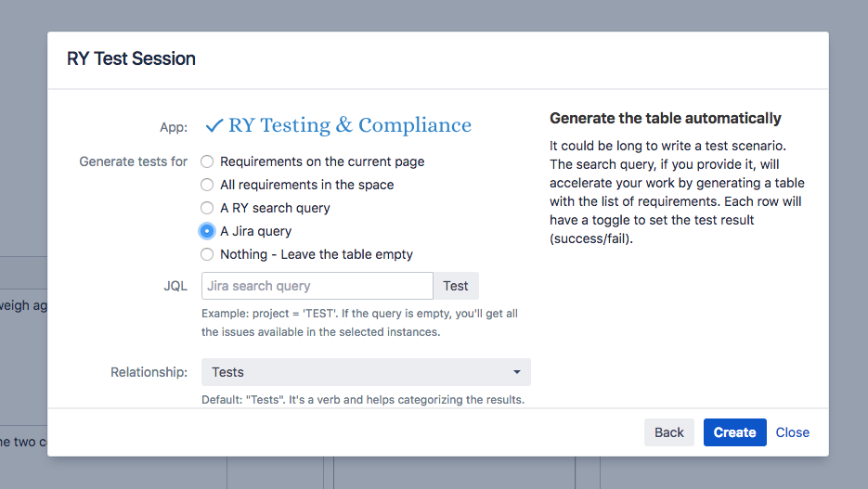Click the Relationship field label
This screenshot has width=868, height=489.
(x=149, y=372)
